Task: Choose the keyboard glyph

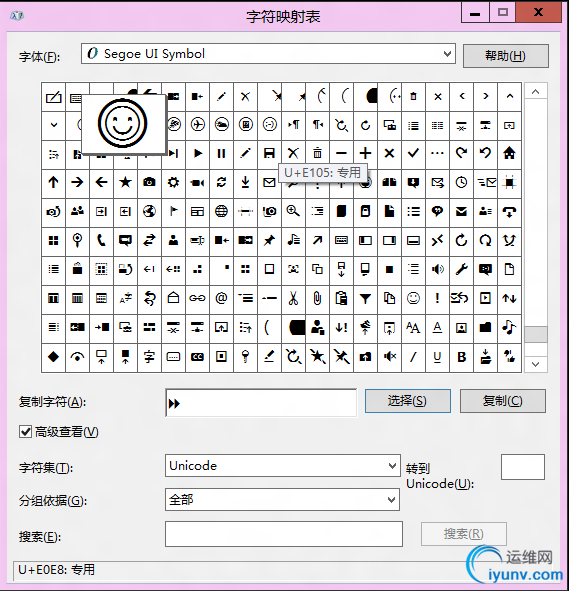Action: (x=341, y=240)
